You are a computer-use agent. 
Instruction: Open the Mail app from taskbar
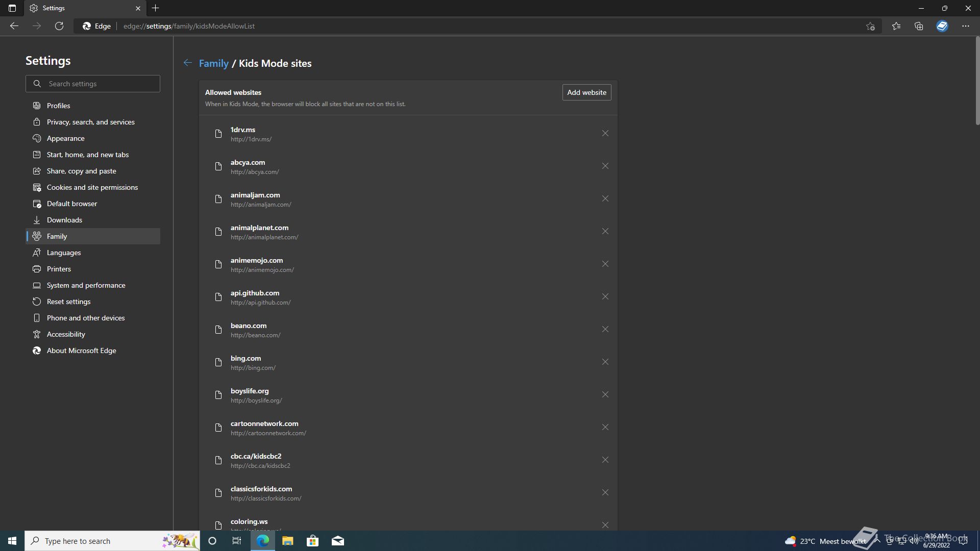pos(338,541)
